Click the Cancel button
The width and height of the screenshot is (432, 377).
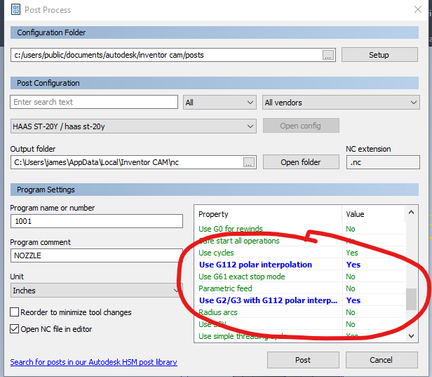[x=381, y=360]
